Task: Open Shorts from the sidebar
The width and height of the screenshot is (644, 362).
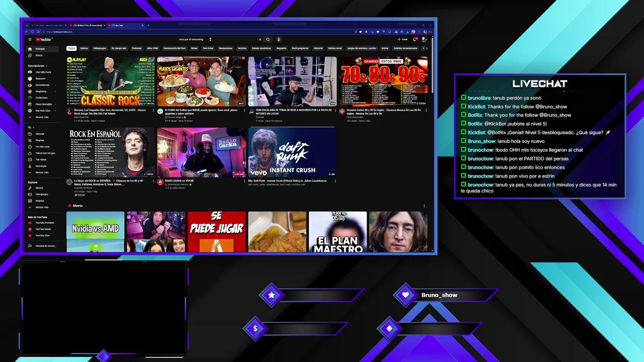Action: coord(42,55)
